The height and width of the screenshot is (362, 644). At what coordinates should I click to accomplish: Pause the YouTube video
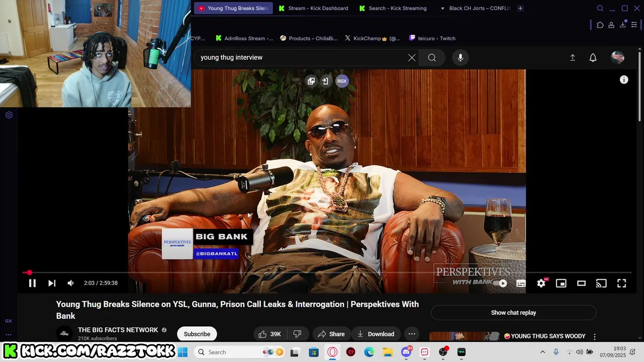pos(32,283)
